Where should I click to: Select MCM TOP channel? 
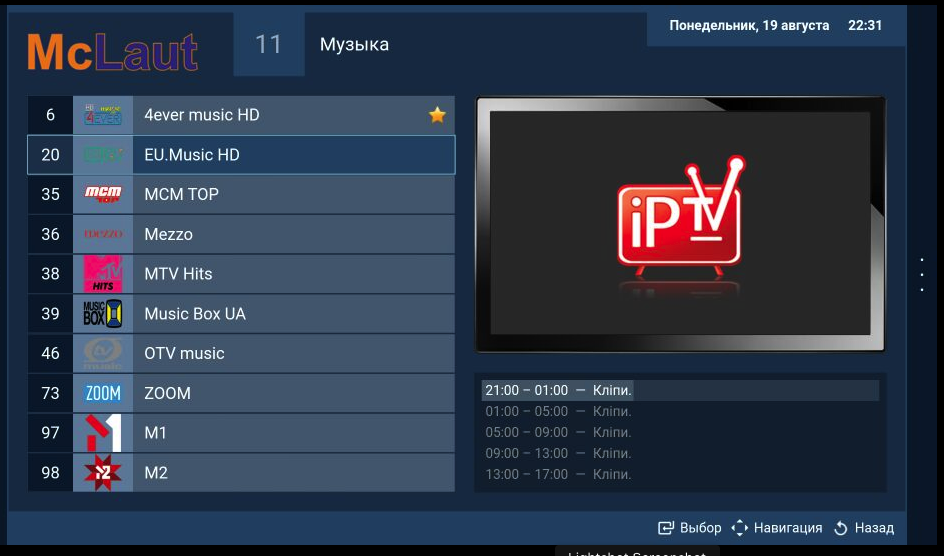pos(241,194)
